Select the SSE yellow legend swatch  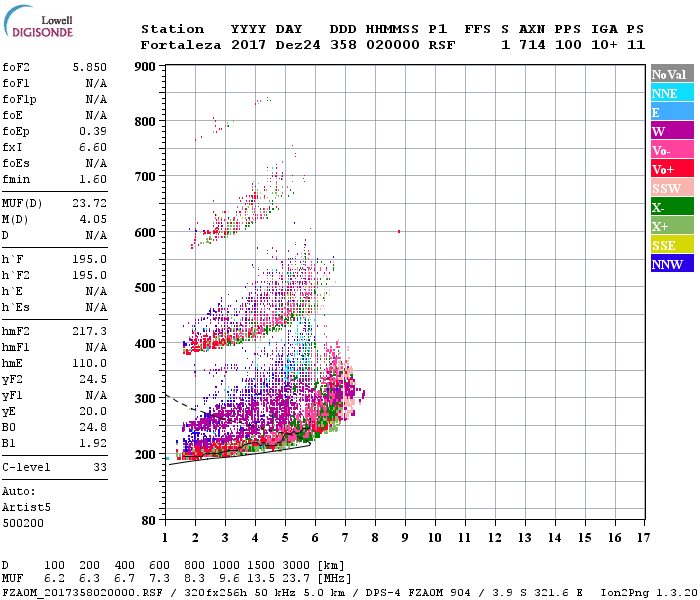pos(672,245)
